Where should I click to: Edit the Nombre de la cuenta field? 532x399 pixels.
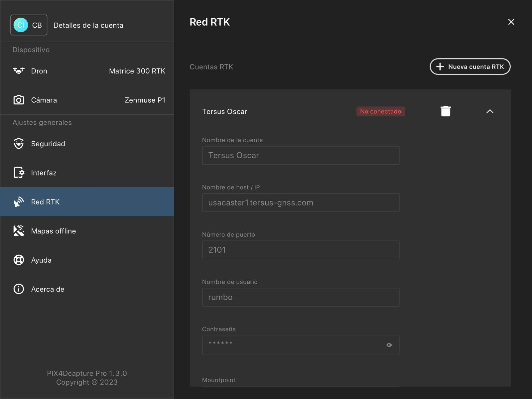tap(301, 155)
